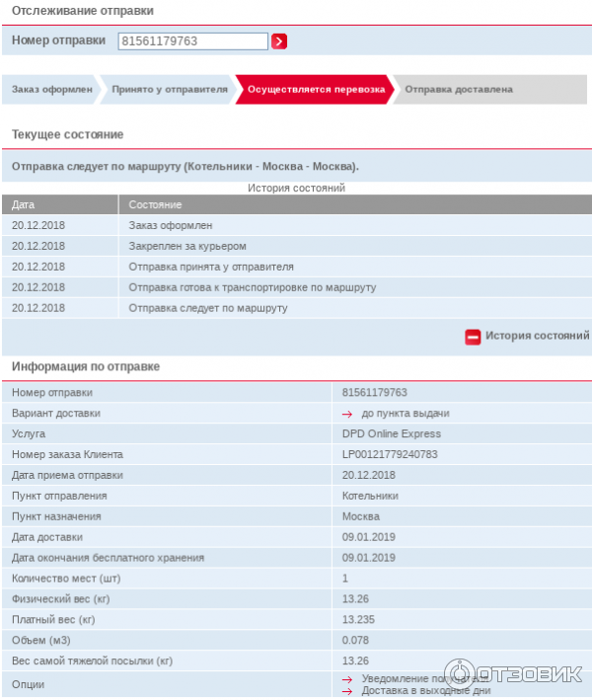Click the arrow icon beside 'до пункта выдачи'
The width and height of the screenshot is (592, 700).
(347, 414)
